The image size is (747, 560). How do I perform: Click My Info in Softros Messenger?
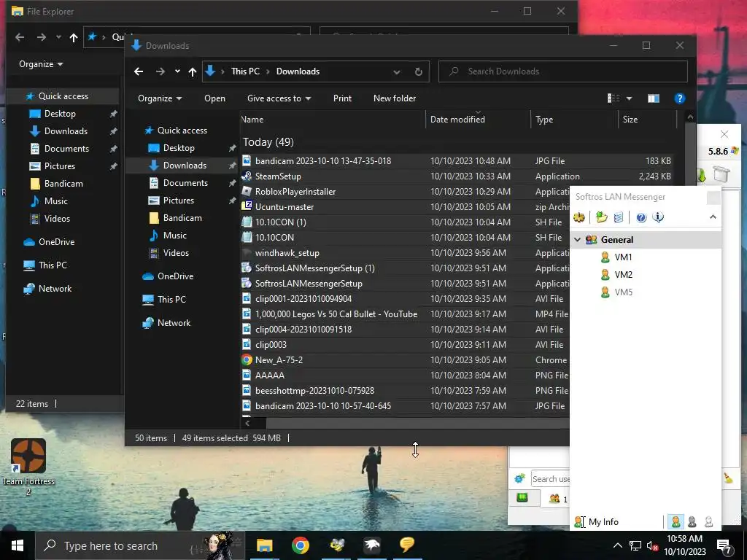[603, 522]
